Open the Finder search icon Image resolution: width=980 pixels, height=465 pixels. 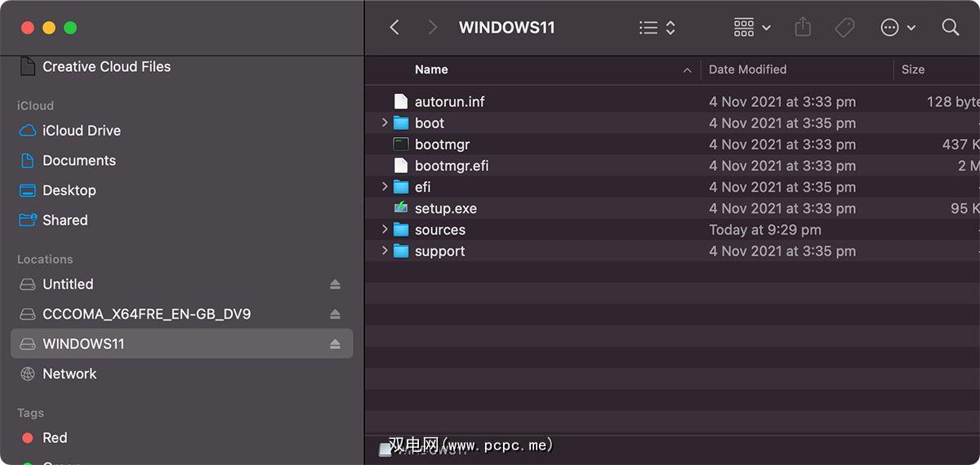(x=951, y=28)
